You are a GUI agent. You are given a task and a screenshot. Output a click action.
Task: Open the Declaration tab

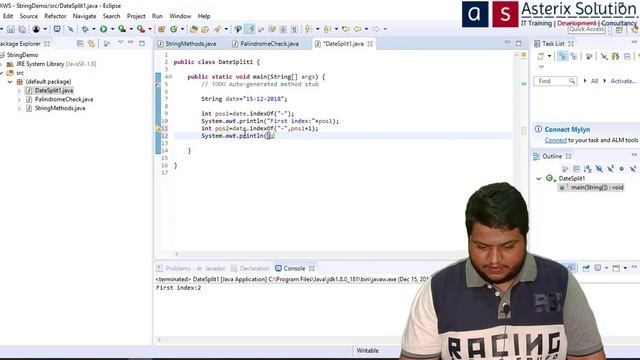coord(251,269)
